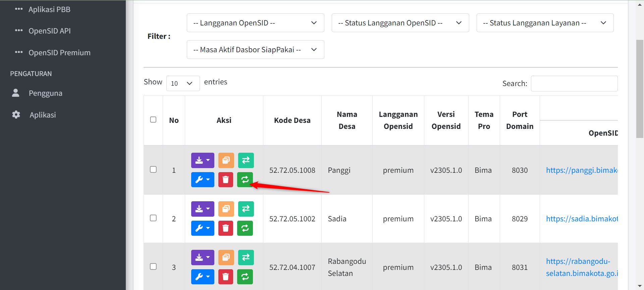This screenshot has height=290, width=644.
Task: Click orange copy icon in Rabangodu Selatan row
Action: click(x=226, y=258)
